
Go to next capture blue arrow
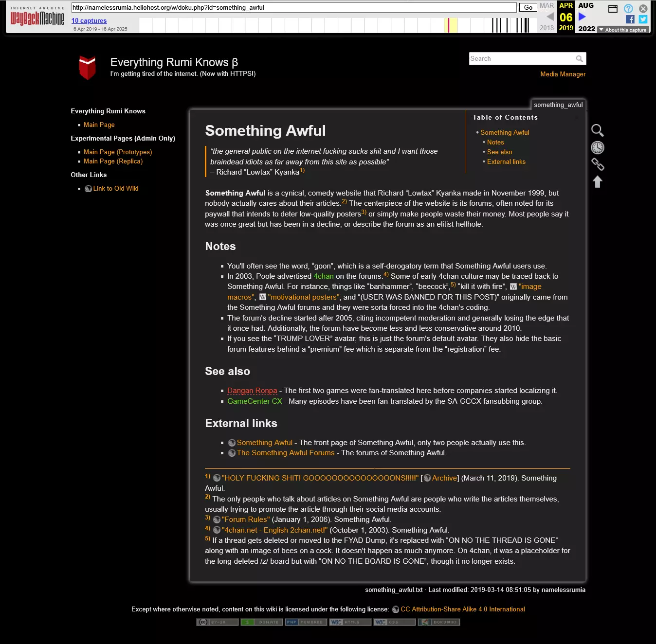582,17
